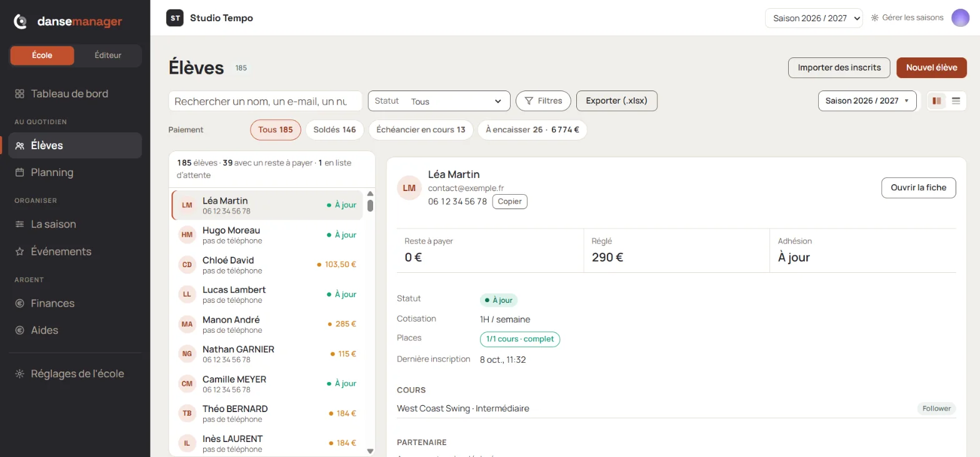The width and height of the screenshot is (980, 457).
Task: Export the list as .xlsx
Action: pyautogui.click(x=617, y=101)
